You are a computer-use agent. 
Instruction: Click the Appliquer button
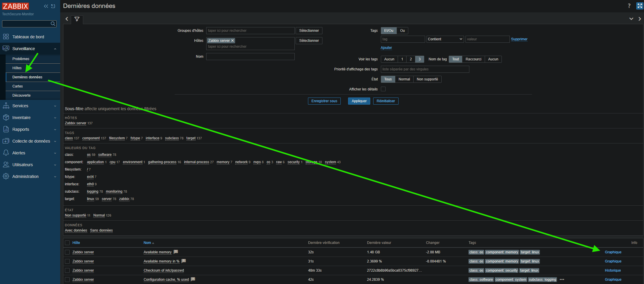tap(359, 101)
